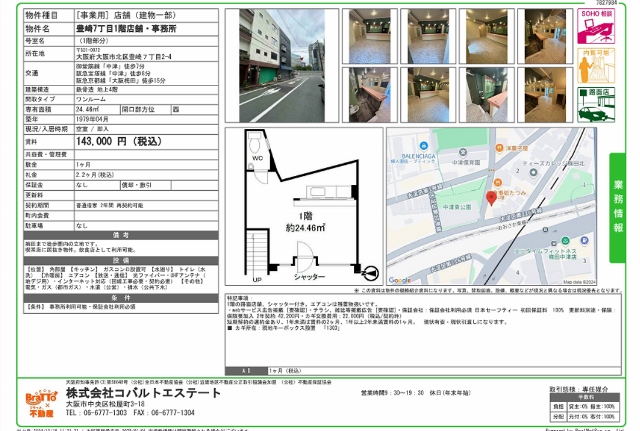The image size is (640, 431).
Task: Click the purple parking P pin
Action: point(584,240)
